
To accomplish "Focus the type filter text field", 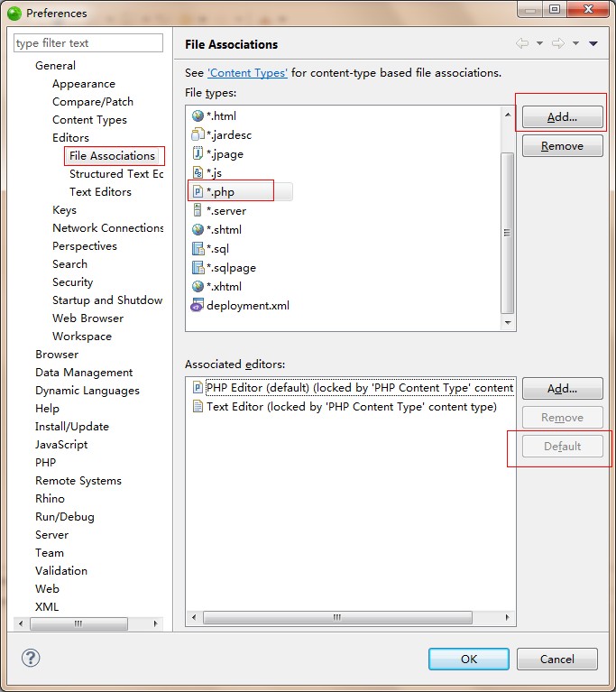I will click(88, 42).
